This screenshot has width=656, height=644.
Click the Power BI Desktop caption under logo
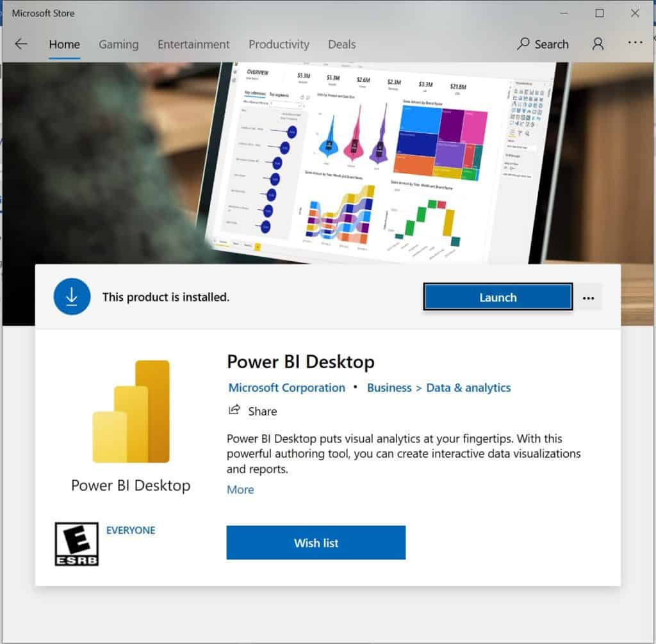[x=131, y=485]
